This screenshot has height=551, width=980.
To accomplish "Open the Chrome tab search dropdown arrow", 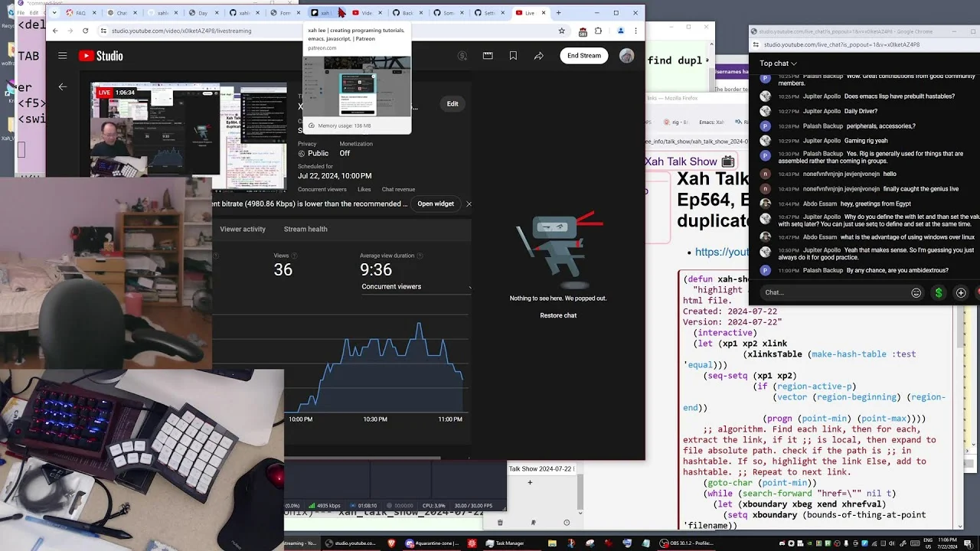I will coord(54,12).
